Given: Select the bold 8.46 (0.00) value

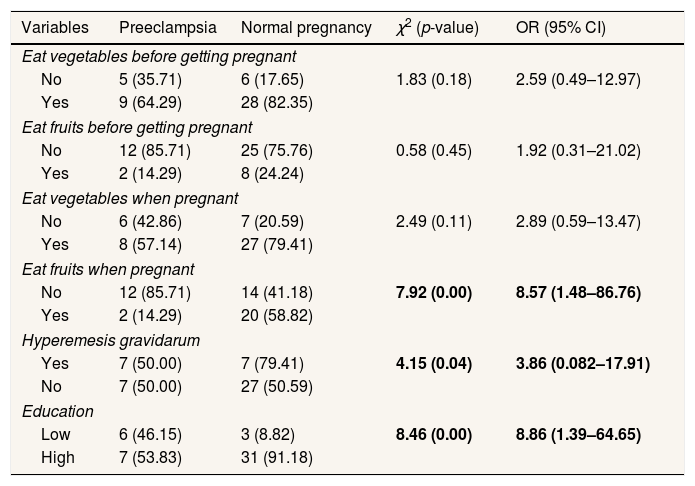Looking at the screenshot, I should (x=435, y=435).
